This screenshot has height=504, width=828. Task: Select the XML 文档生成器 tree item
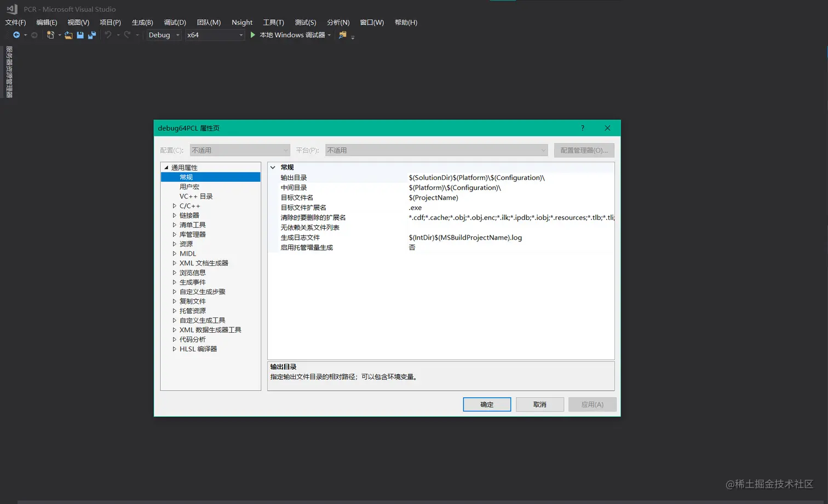(x=204, y=263)
